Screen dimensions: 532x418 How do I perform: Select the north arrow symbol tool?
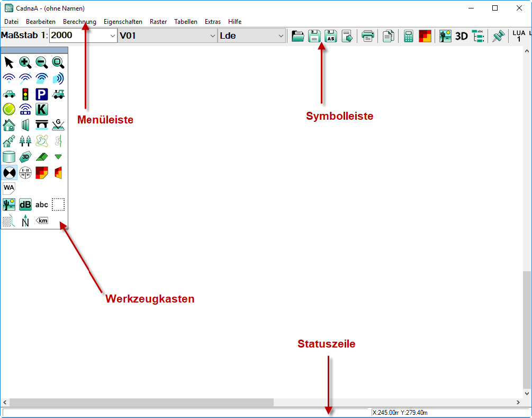coord(25,221)
